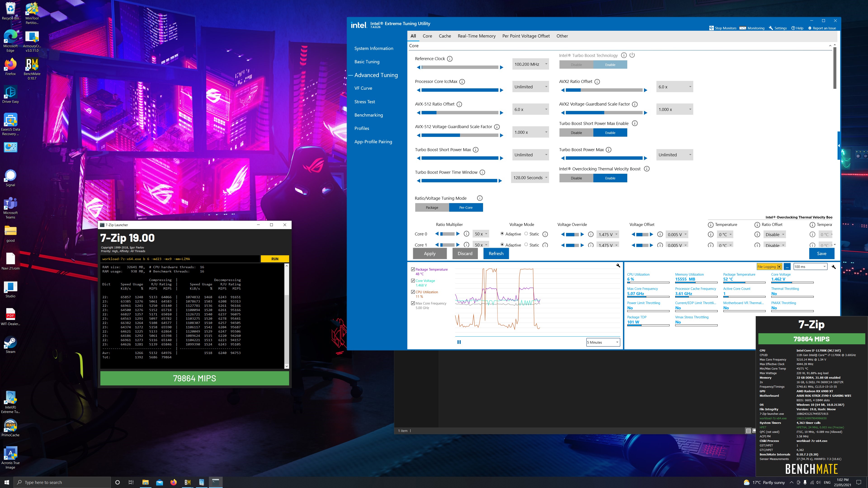Click the Turbo Boost Power Max slider
The width and height of the screenshot is (868, 488).
pyautogui.click(x=604, y=158)
